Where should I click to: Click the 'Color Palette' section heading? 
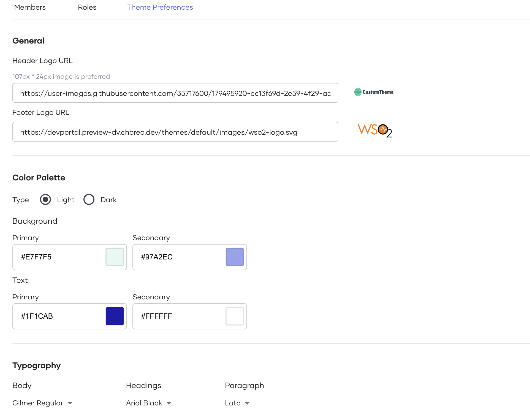[39, 178]
